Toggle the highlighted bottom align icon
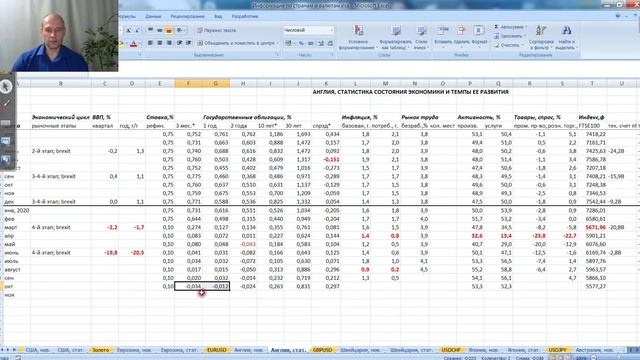 (169, 30)
